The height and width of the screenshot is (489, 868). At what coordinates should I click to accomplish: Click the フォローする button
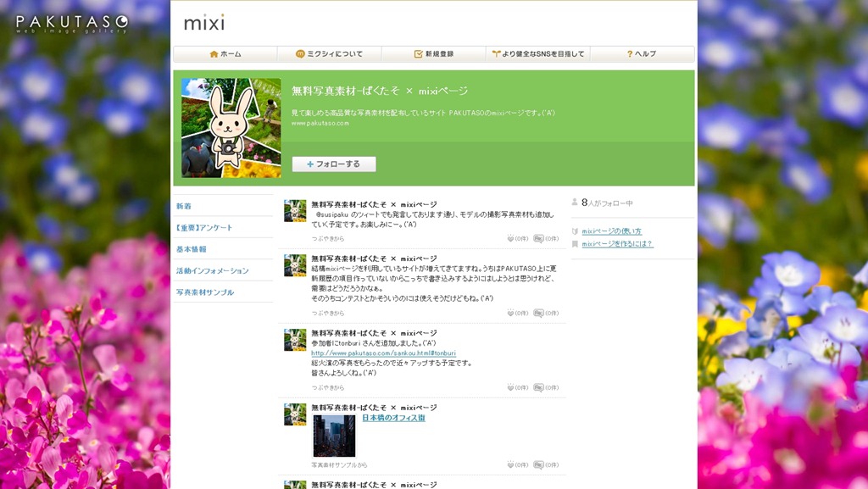pyautogui.click(x=334, y=164)
